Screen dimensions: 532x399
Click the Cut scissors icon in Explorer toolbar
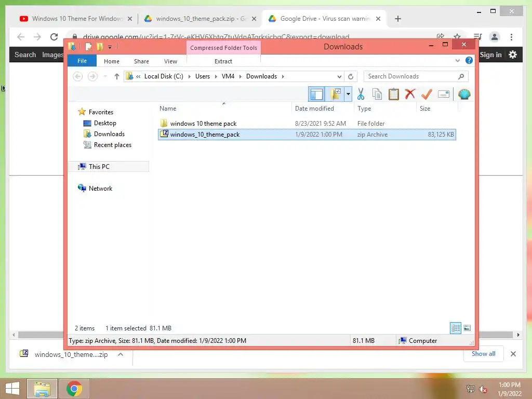click(361, 94)
